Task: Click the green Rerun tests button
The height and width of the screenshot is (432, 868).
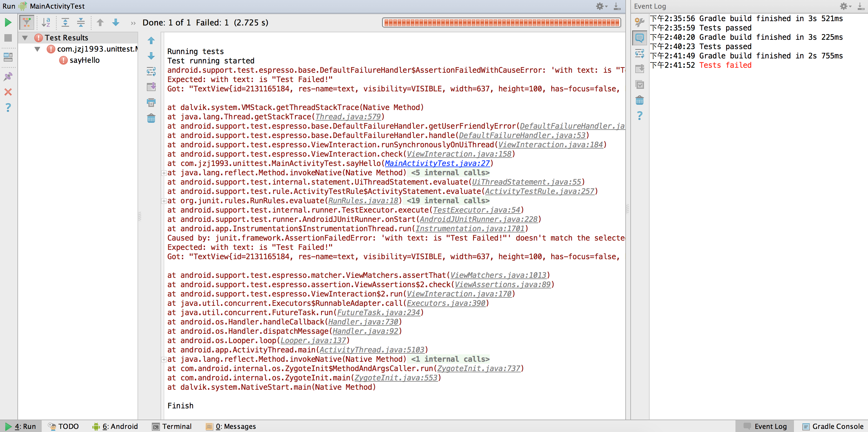Action: pos(8,23)
